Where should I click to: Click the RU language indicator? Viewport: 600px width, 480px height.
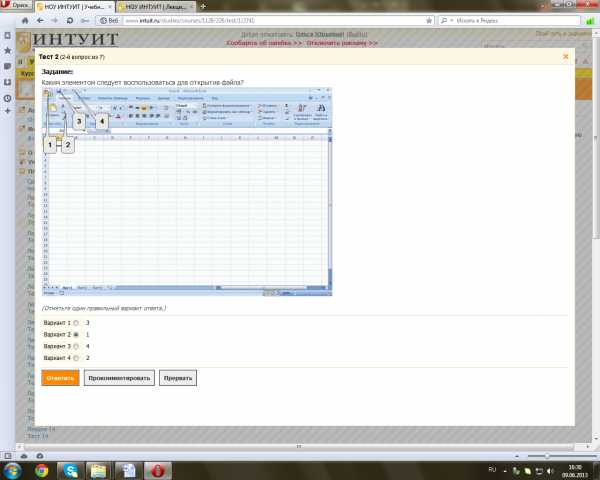[492, 470]
